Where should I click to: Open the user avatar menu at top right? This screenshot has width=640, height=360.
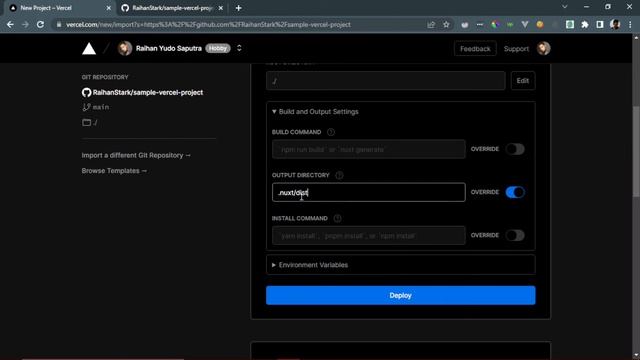(x=543, y=49)
